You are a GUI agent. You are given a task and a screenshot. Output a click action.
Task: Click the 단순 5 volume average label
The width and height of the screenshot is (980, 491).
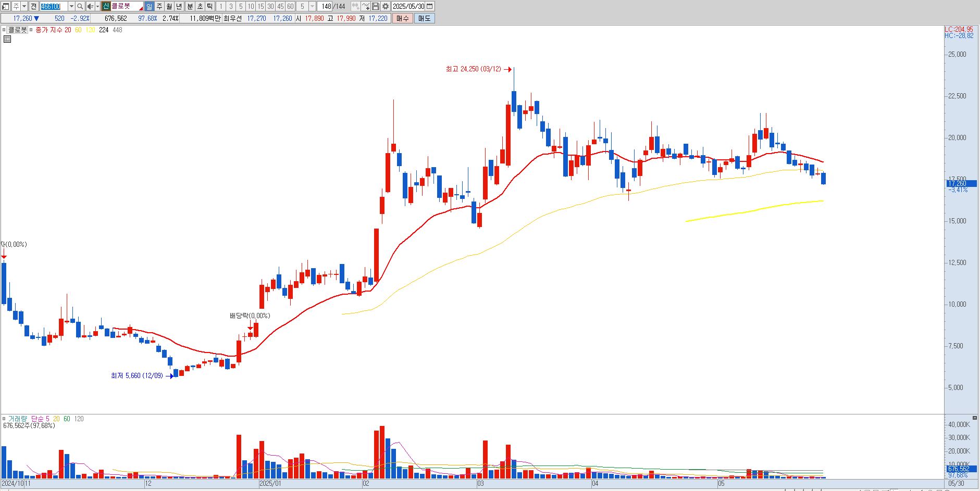tap(40, 419)
